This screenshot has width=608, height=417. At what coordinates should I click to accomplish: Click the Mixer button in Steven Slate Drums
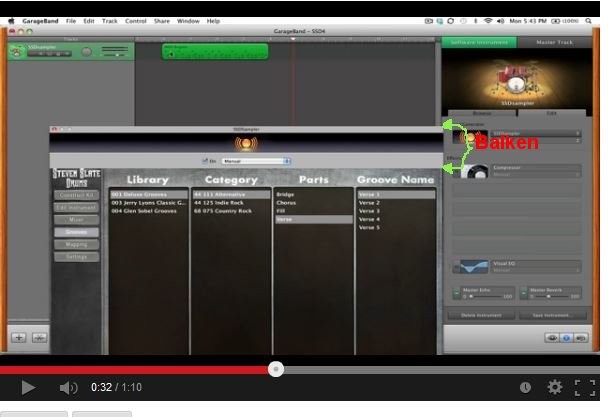(76, 220)
